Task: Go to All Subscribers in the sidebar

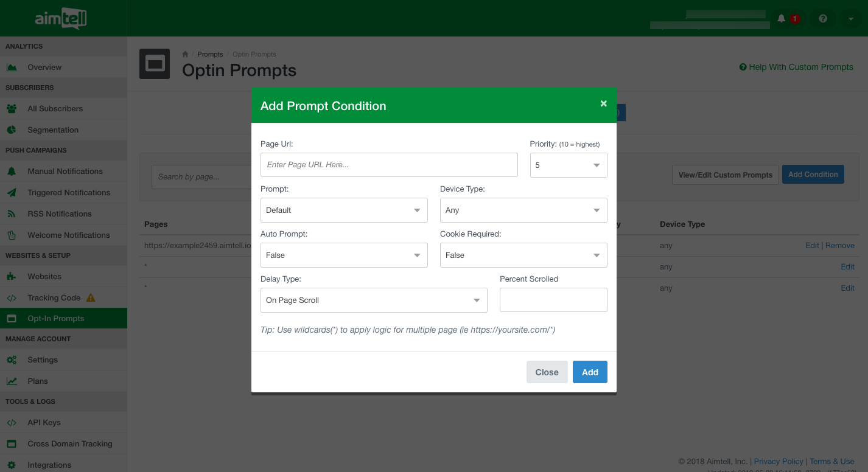Action: tap(55, 108)
